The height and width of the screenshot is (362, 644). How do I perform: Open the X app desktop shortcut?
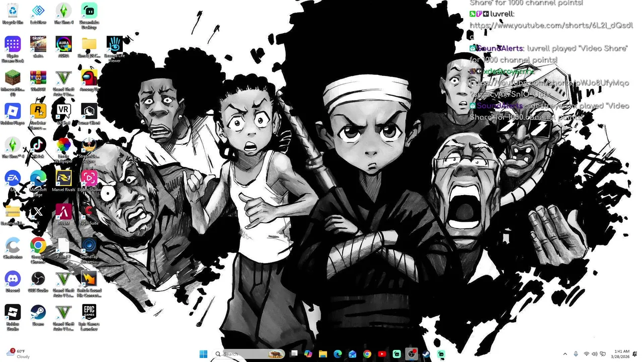point(38,214)
